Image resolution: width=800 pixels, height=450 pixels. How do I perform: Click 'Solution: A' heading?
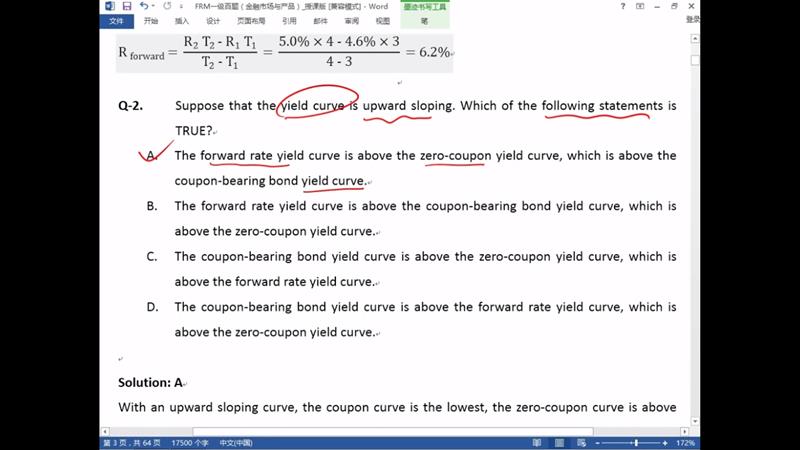tap(151, 383)
